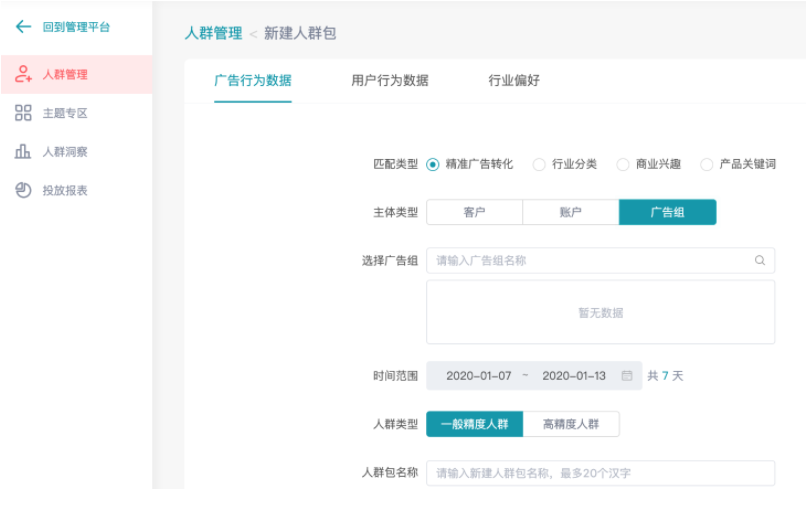
Task: Select 一般精度人群 crowd type
Action: tap(475, 424)
